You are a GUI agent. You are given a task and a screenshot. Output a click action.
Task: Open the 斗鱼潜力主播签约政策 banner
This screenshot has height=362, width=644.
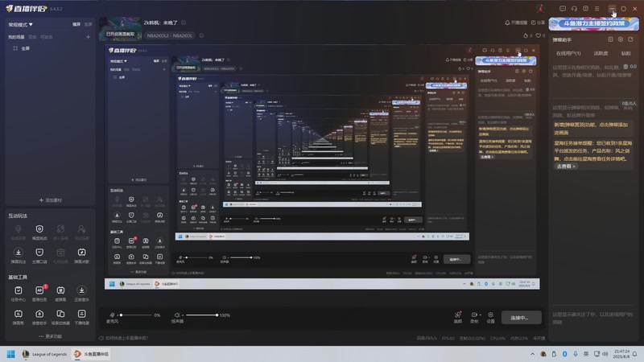click(594, 24)
